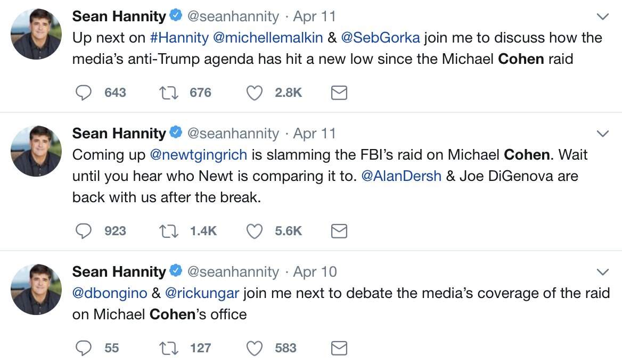Image resolution: width=622 pixels, height=364 pixels.
Task: Like the tweet with 2.8K likes
Action: click(255, 93)
